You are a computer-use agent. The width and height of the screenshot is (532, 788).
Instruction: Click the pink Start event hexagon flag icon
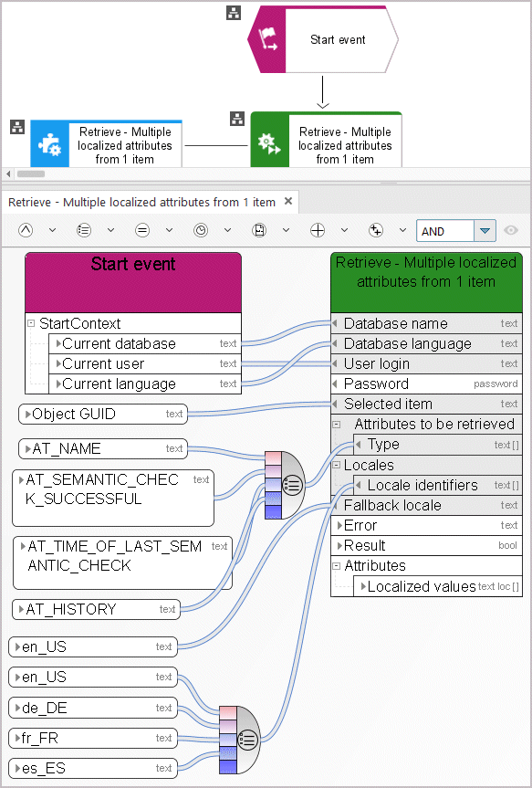266,39
